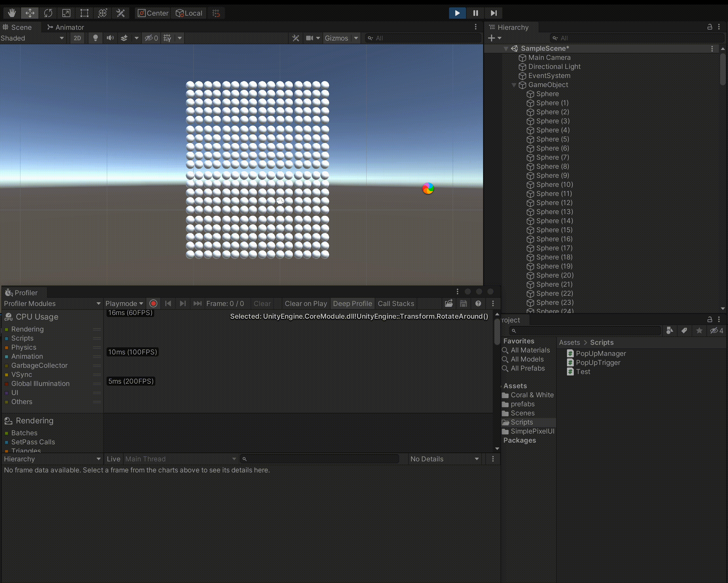Toggle Call Stacks
This screenshot has height=583, width=728.
point(396,304)
